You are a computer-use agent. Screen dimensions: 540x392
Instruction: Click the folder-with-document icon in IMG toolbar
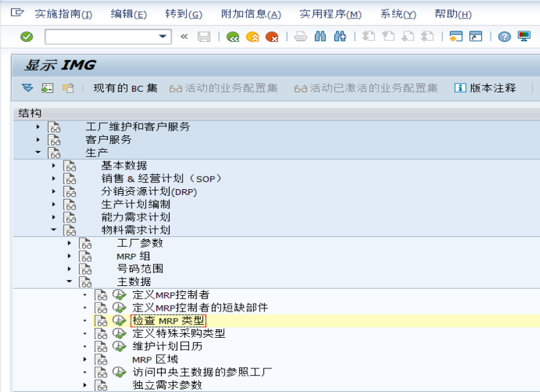click(68, 88)
